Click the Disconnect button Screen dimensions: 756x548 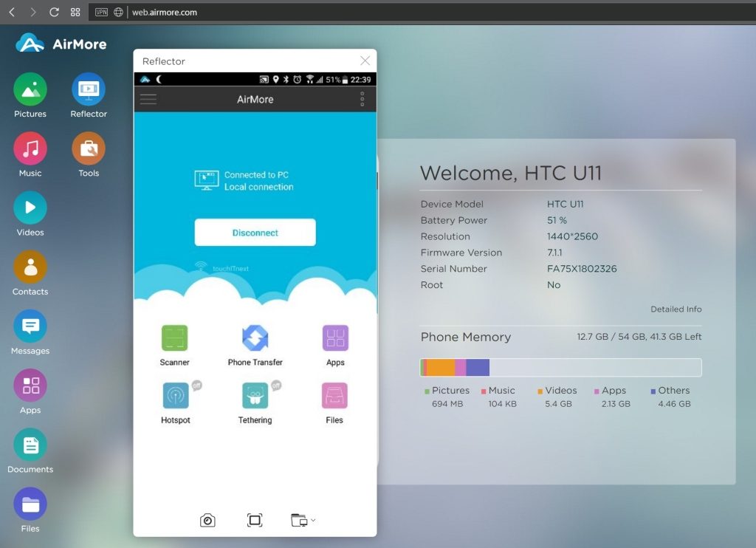255,233
